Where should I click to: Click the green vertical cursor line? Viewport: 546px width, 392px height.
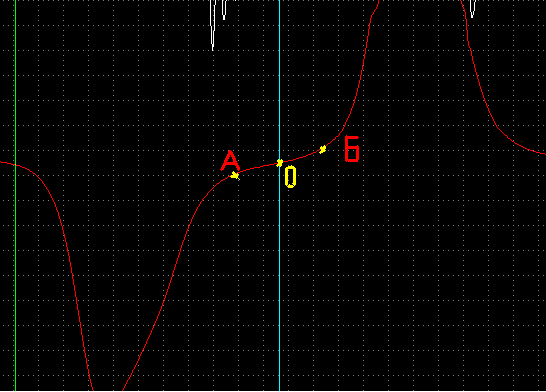15,196
